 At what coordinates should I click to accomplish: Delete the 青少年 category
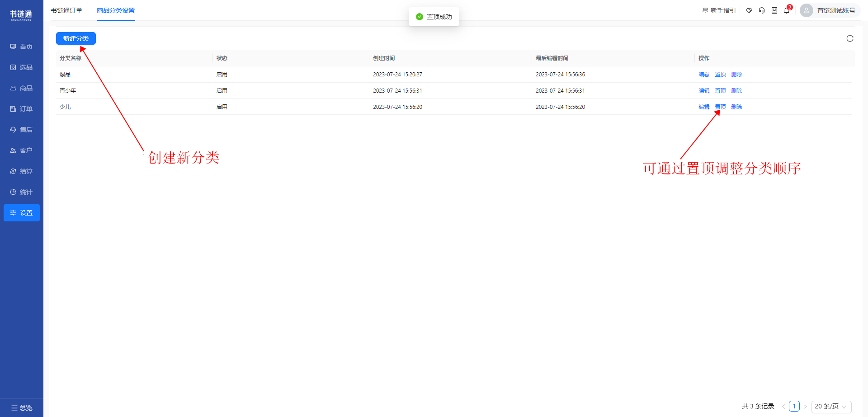click(736, 91)
